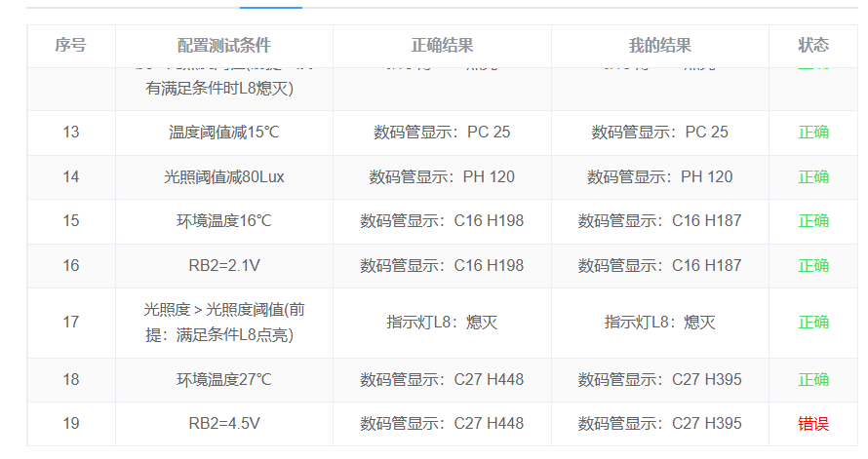
Task: Click the red 错误 status in row 19
Action: coord(813,424)
